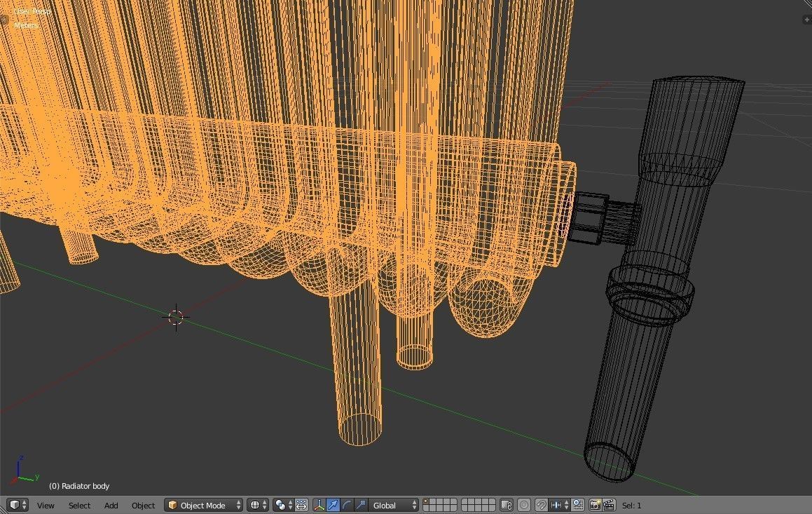
Task: Open the pivot point selector
Action: [283, 505]
